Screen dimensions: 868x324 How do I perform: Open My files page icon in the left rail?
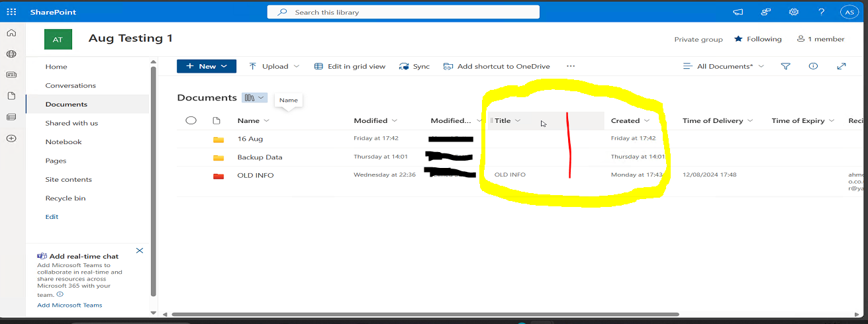click(x=11, y=96)
